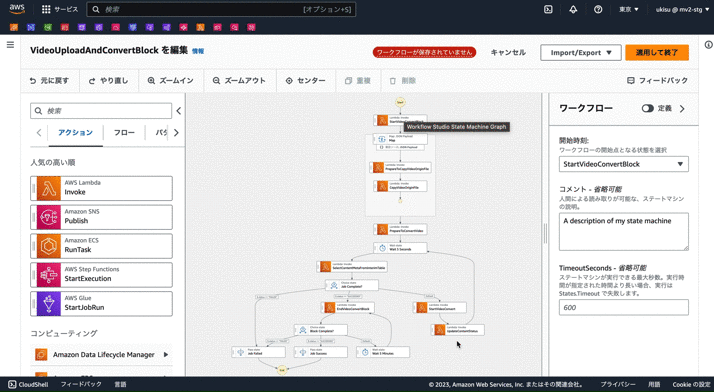This screenshot has width=715, height=392.
Task: Click the End circle node in graph
Action: coord(282,370)
